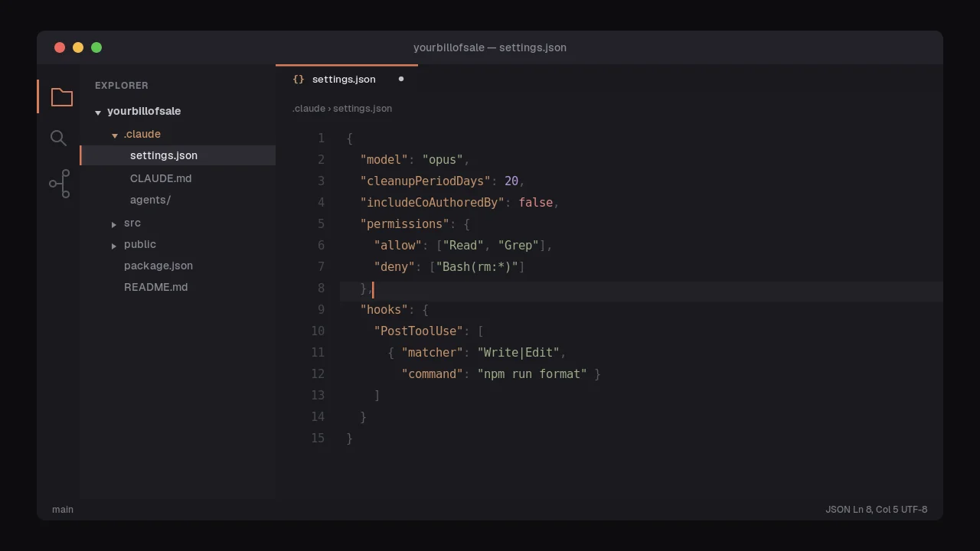Select the yourbillofsale project root label
980x551 pixels.
click(144, 111)
